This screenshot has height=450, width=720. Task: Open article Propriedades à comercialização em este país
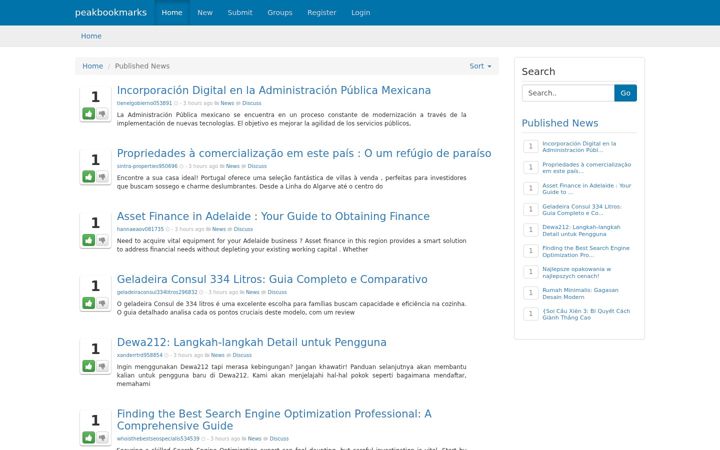pos(304,153)
